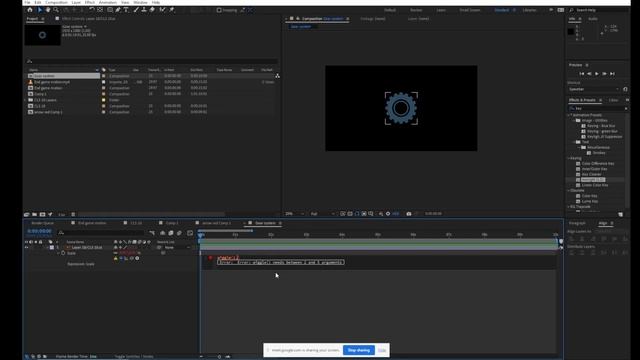Click the Hide link in sharing bar
640x360 pixels.
pyautogui.click(x=382, y=350)
